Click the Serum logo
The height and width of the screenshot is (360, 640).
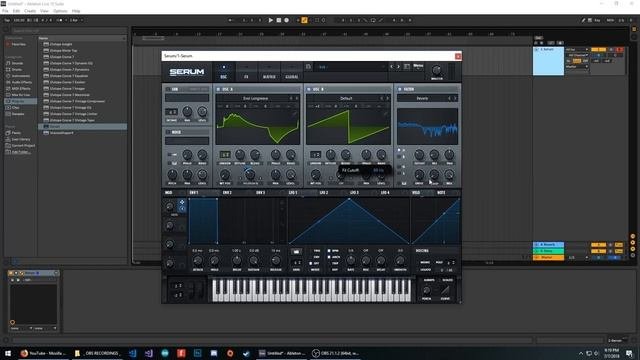(x=187, y=72)
